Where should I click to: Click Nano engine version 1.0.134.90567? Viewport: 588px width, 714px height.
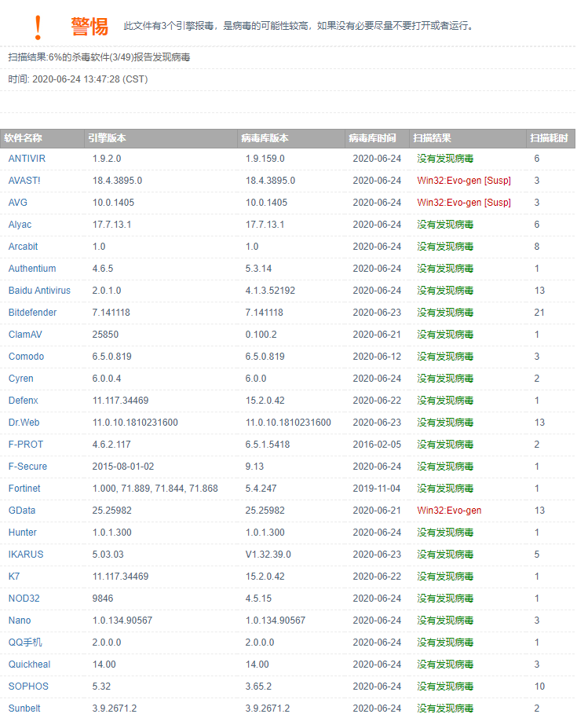[x=122, y=621]
